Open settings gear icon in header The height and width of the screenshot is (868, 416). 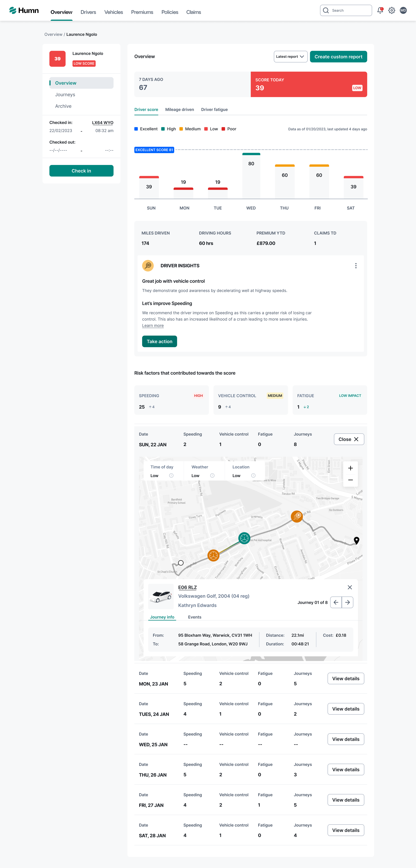391,10
